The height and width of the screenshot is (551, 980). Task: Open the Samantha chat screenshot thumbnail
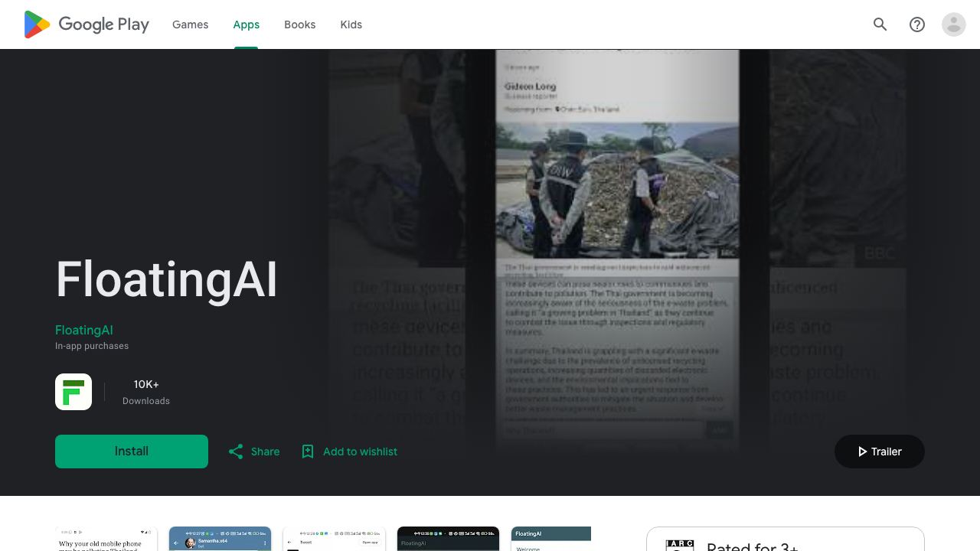[220, 539]
